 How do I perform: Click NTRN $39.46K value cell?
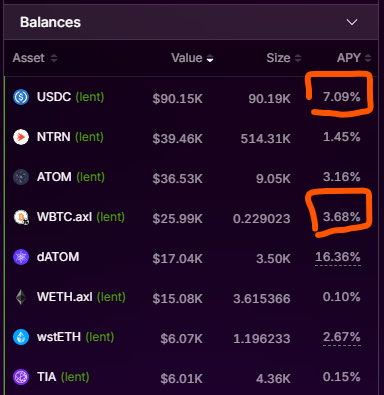pyautogui.click(x=177, y=138)
